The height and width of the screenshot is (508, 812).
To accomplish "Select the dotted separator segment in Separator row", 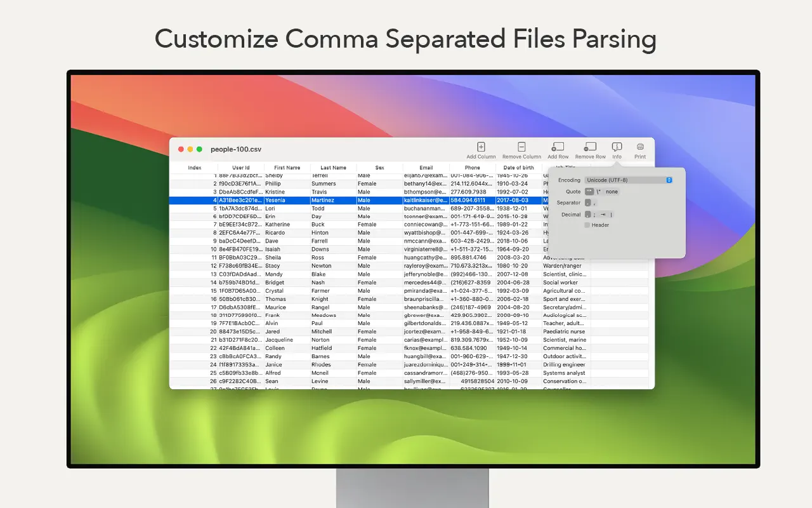I will [588, 203].
